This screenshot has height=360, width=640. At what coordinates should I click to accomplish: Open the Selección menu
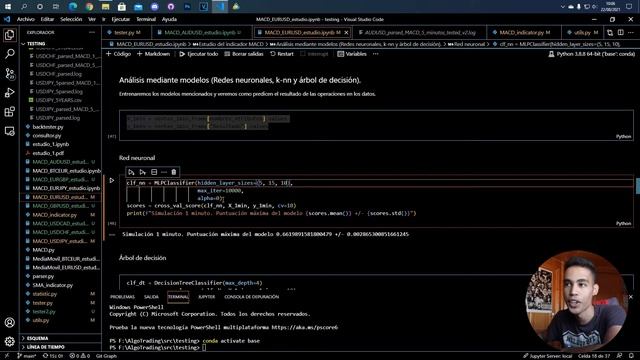[71, 19]
